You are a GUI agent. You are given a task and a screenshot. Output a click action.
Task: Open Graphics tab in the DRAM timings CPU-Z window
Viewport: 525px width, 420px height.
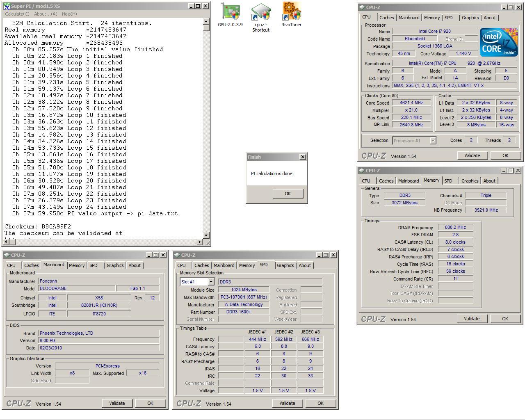[470, 181]
